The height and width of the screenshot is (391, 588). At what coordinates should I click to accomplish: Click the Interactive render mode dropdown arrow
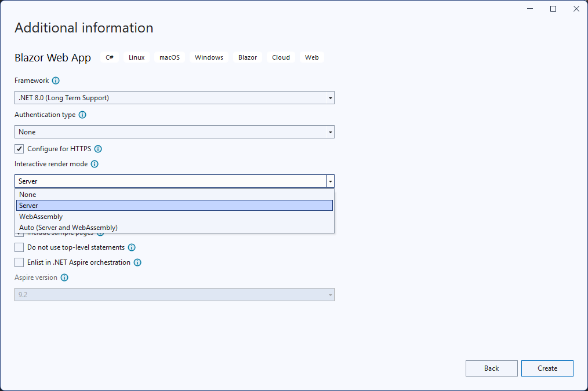(x=330, y=181)
